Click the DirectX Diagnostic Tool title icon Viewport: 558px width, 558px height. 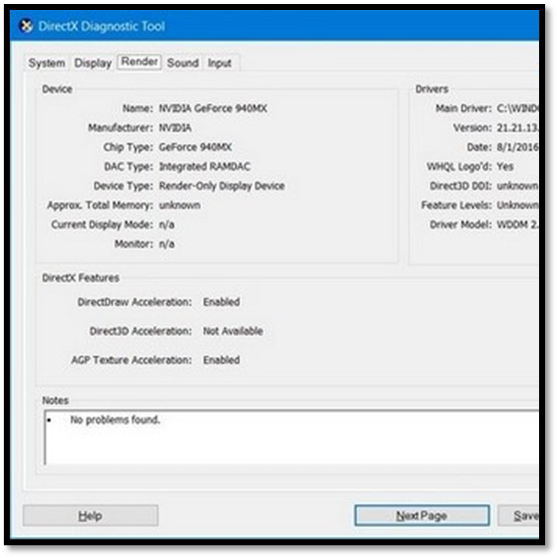26,26
